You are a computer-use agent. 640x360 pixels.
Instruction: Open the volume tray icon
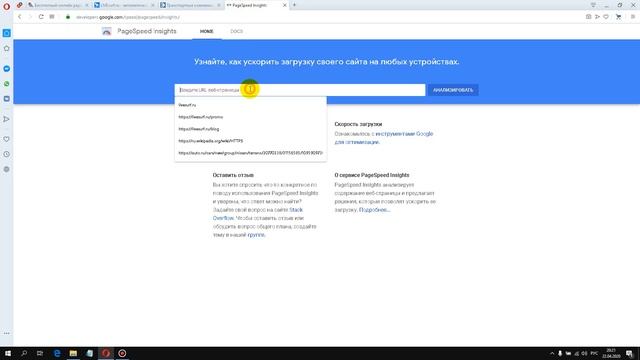coord(584,353)
